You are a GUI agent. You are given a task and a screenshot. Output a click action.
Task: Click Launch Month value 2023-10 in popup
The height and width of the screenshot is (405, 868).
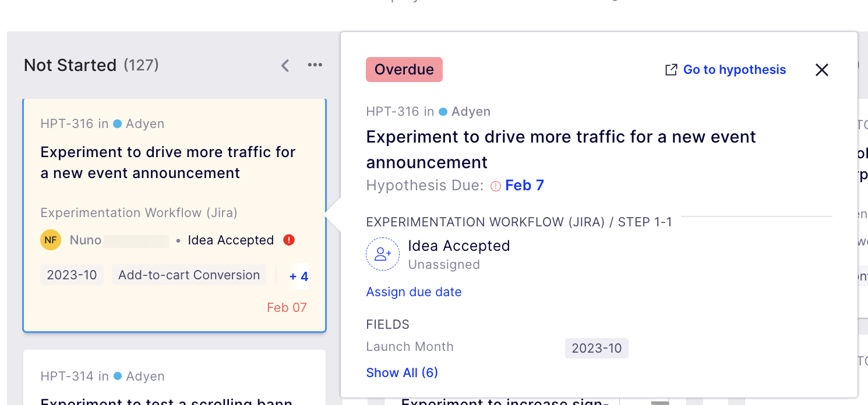(x=597, y=349)
